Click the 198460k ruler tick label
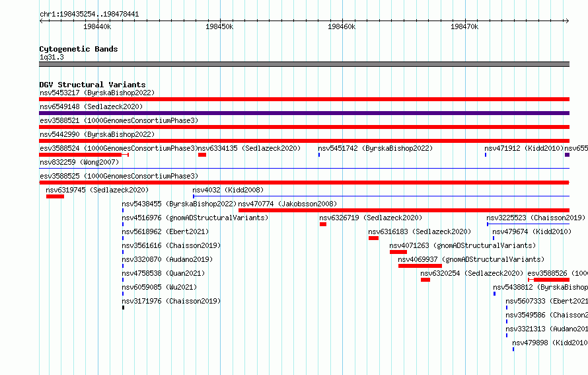Screen dimensions: 588x375 tap(342, 26)
